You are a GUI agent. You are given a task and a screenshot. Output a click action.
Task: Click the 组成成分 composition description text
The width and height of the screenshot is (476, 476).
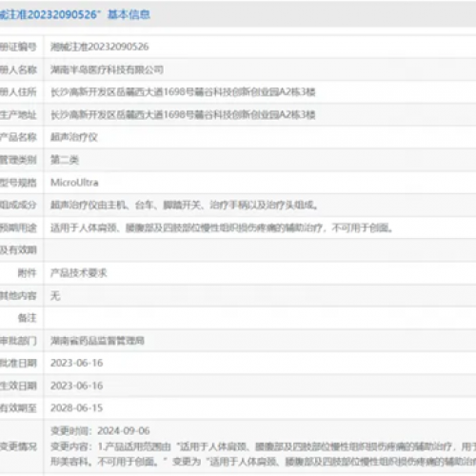(x=184, y=205)
